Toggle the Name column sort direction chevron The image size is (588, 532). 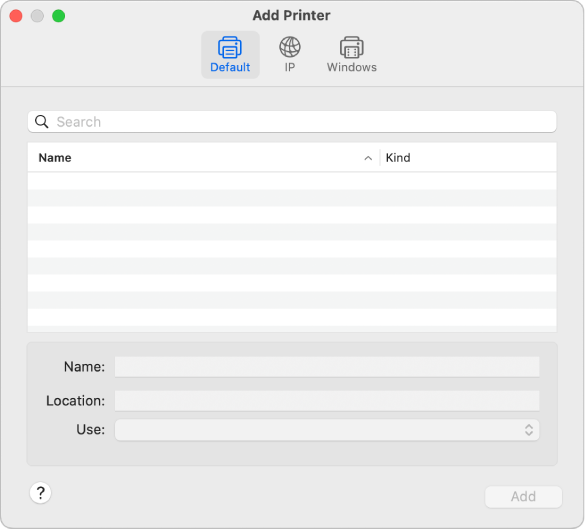pos(369,159)
